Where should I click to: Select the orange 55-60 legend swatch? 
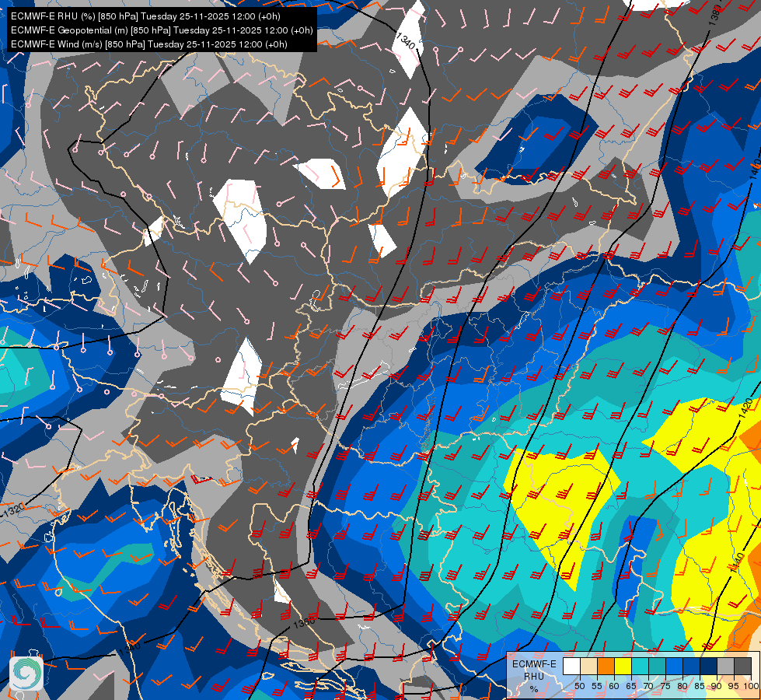click(x=606, y=667)
